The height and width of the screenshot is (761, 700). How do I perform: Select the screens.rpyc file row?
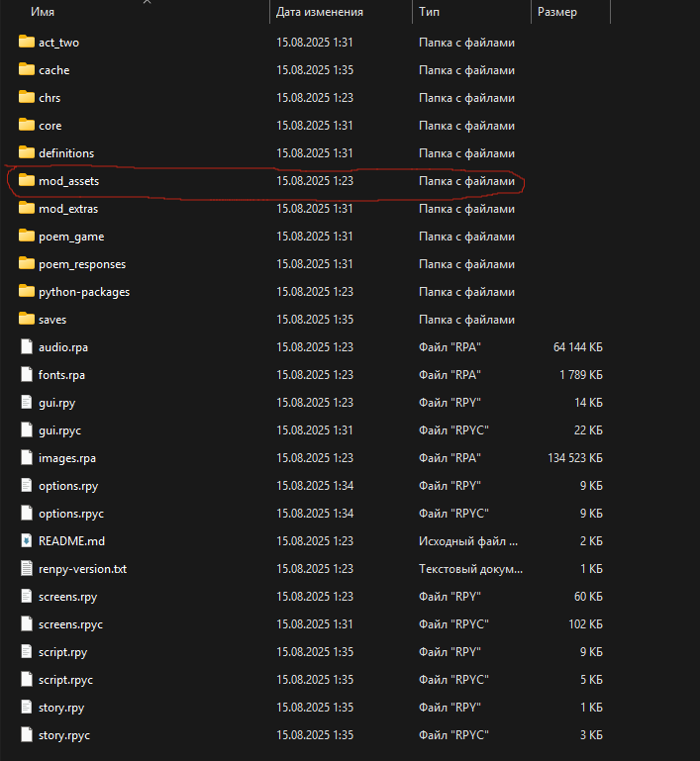(311, 624)
